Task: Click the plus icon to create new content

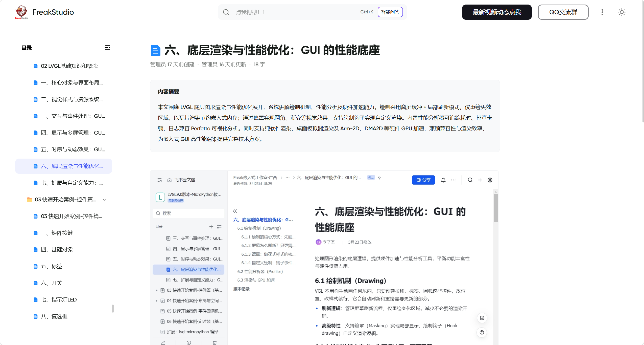Action: tap(480, 180)
